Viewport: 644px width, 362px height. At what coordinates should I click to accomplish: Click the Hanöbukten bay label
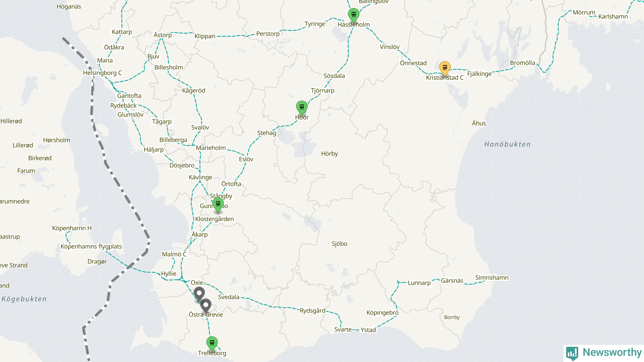(507, 144)
